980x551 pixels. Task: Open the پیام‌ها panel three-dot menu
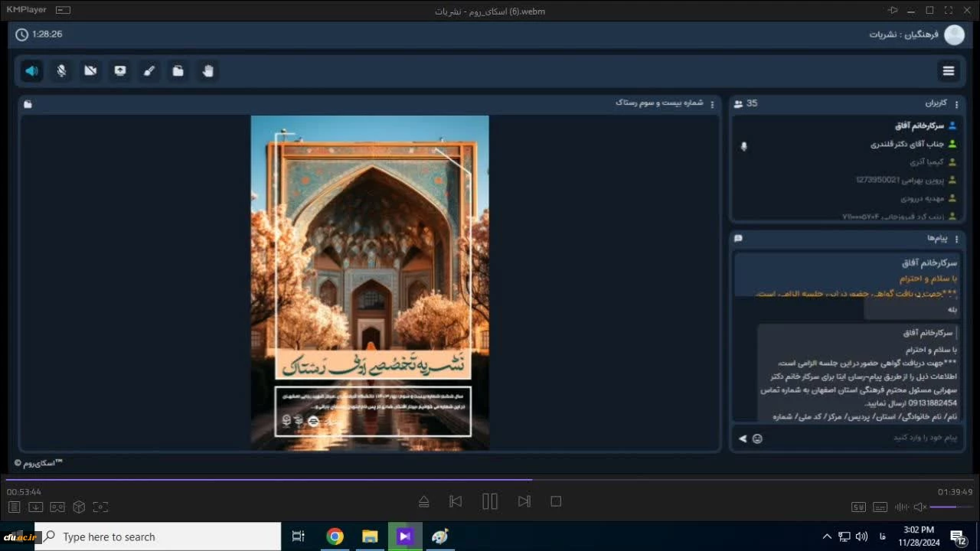tap(956, 239)
